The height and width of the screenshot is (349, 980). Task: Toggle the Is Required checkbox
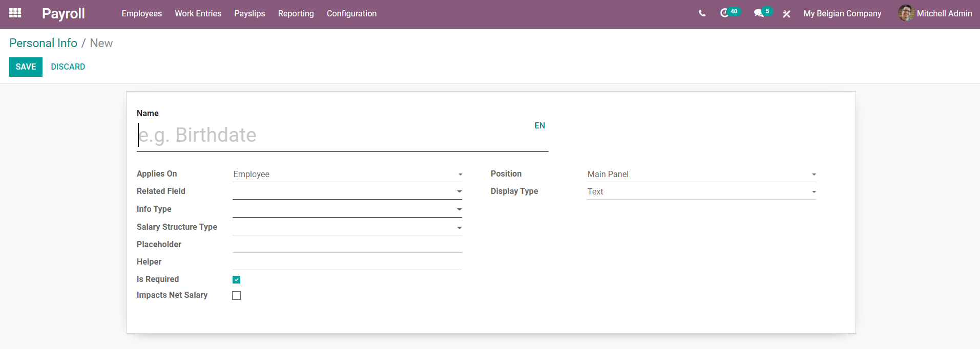click(x=236, y=279)
